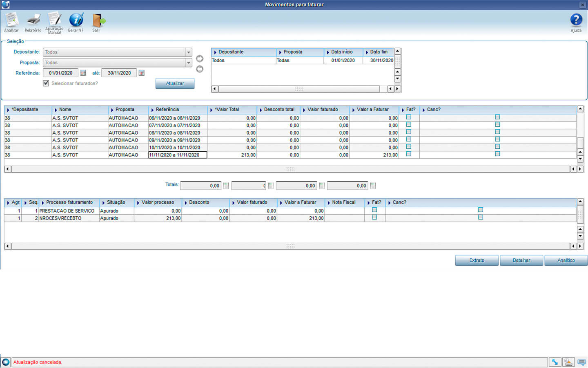This screenshot has height=368, width=588.
Task: Check Fat? for reference 11/11/2020 row
Action: (409, 154)
